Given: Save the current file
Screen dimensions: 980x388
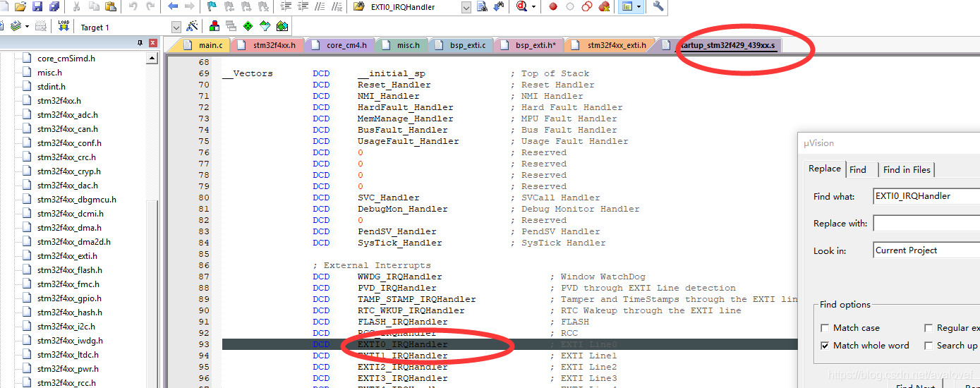Looking at the screenshot, I should click(x=37, y=6).
